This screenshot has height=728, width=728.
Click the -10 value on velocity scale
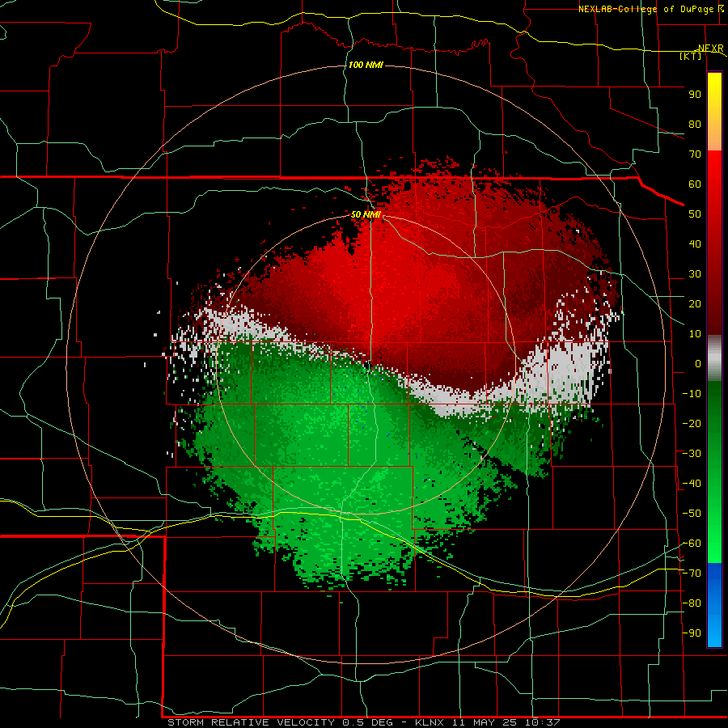click(692, 394)
